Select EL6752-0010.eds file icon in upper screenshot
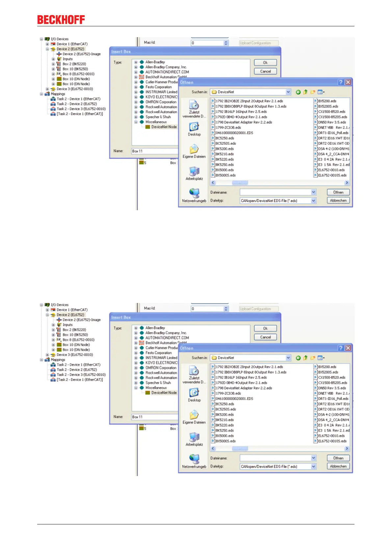Image resolution: width=392 pixels, height=554 pixels. coord(315,170)
